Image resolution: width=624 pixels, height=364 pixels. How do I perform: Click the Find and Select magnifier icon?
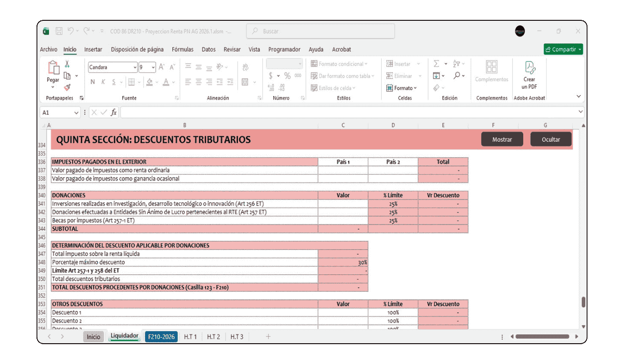(457, 76)
